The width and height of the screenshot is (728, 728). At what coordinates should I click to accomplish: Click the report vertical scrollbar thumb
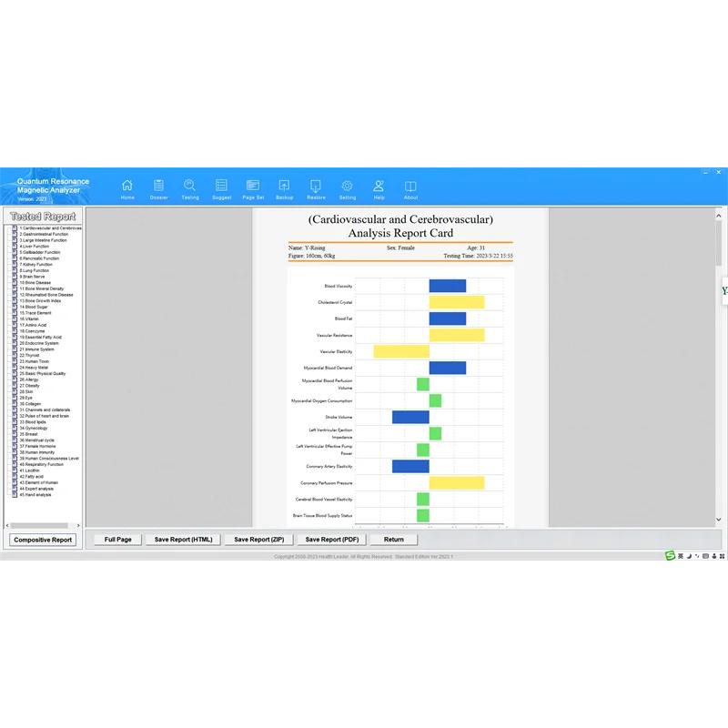(719, 243)
